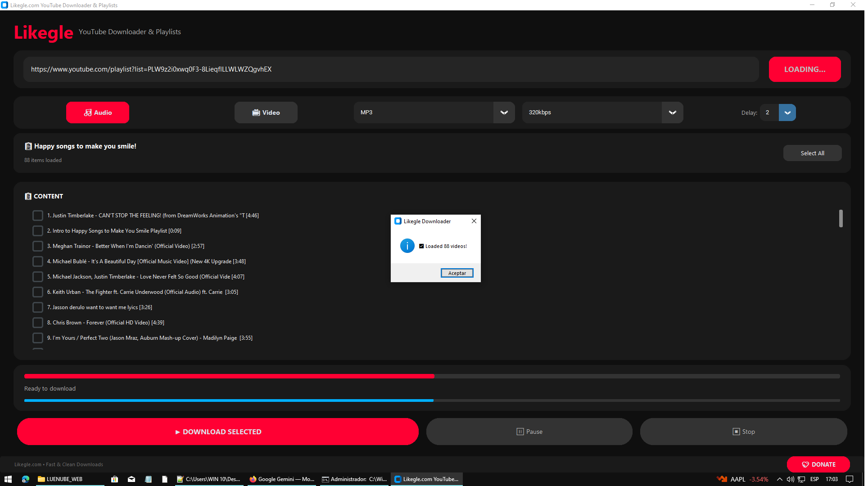Viewport: 868px width, 486px height.
Task: Select the Audio download mode icon
Action: (88, 112)
